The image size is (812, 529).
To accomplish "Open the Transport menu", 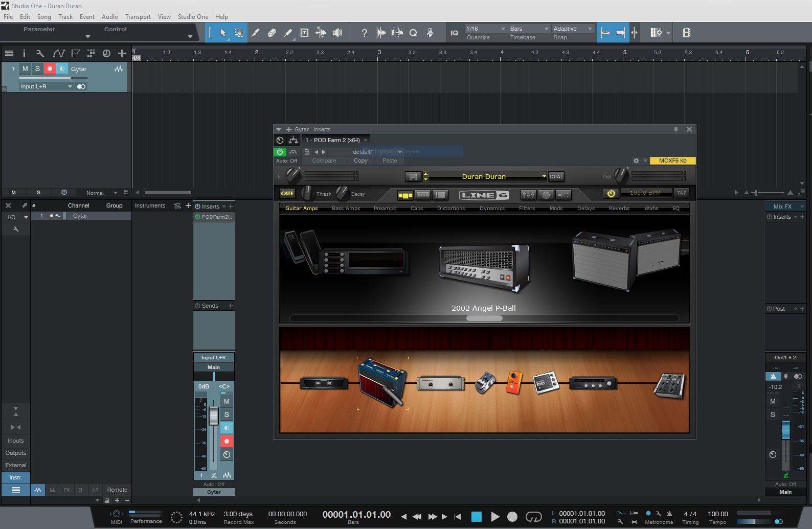I will [x=138, y=17].
